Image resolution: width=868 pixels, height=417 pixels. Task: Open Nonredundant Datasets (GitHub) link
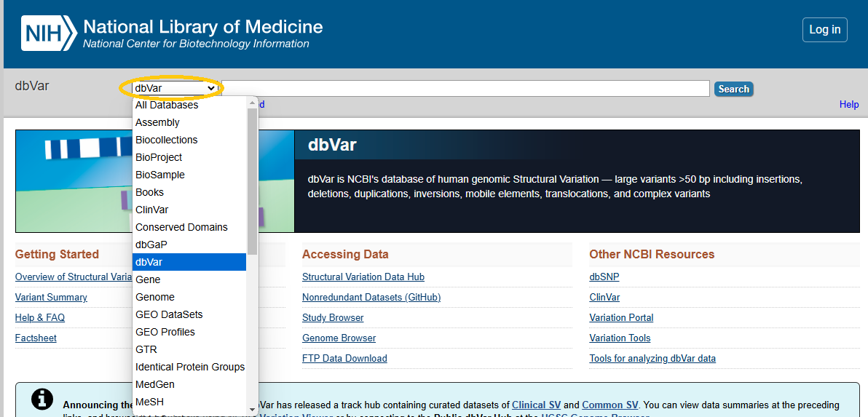tap(371, 297)
